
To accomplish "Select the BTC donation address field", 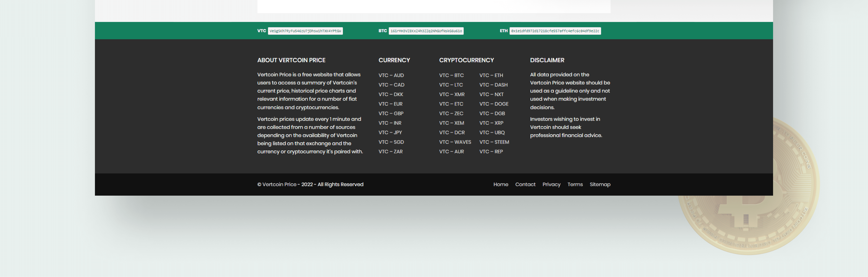I will [426, 31].
